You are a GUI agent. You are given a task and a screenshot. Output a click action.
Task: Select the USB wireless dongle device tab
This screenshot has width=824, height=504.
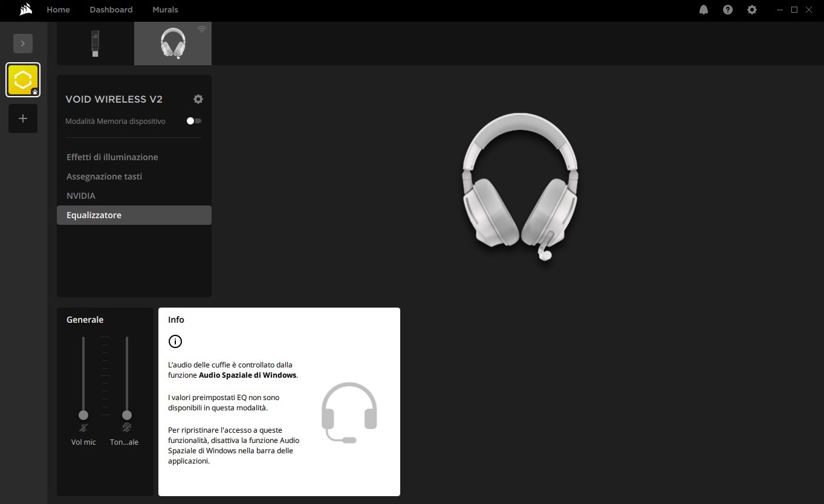click(x=96, y=44)
